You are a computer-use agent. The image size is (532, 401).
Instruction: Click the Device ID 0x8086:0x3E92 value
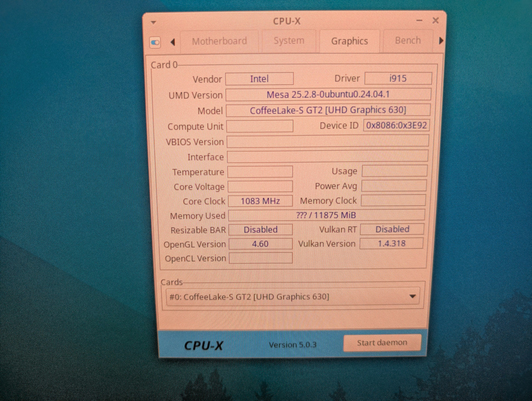(396, 125)
